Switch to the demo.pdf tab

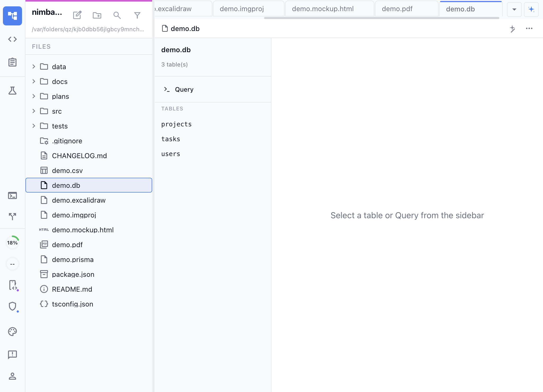397,9
